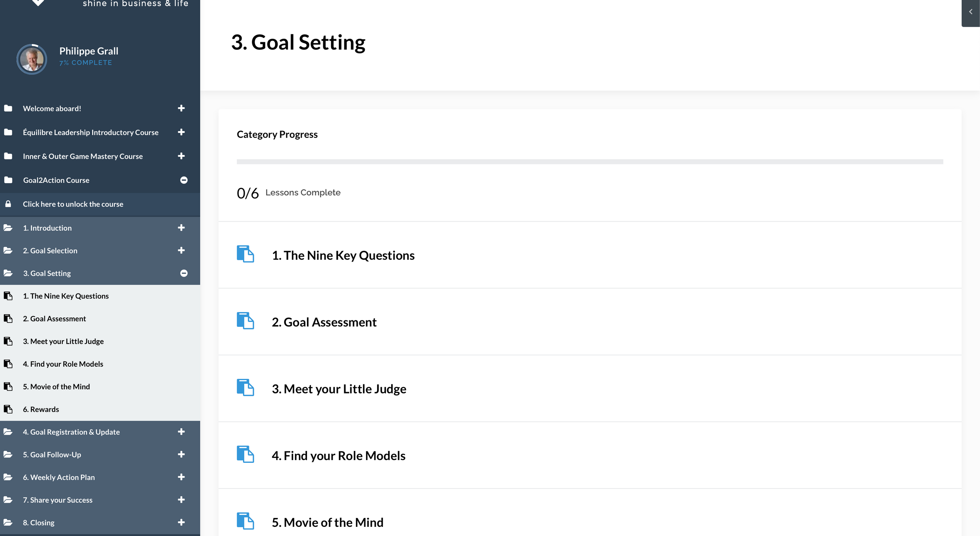The height and width of the screenshot is (536, 980).
Task: Open 5. Movie of the Mind in sidebar
Action: point(56,387)
